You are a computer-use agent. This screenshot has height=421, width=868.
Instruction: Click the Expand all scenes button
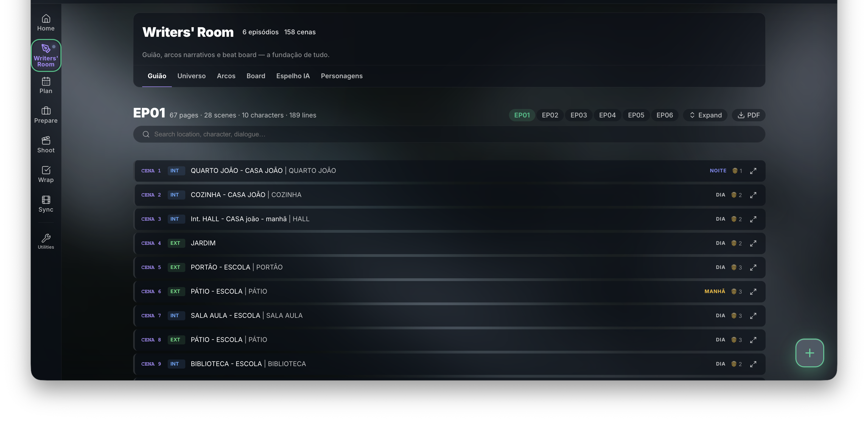tap(705, 115)
